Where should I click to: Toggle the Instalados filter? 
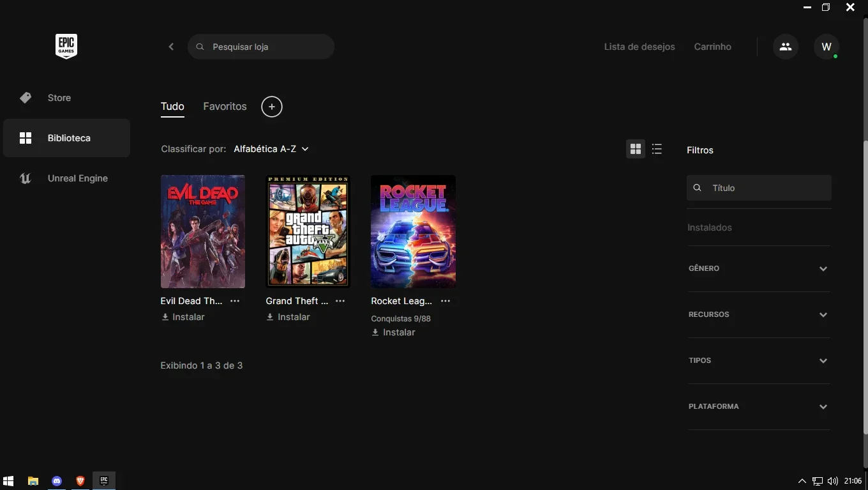coord(710,227)
